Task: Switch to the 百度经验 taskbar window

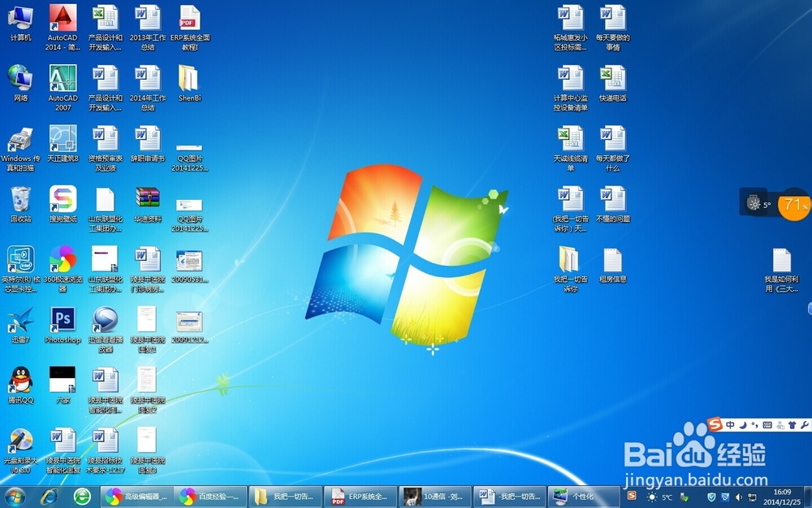Action: point(209,497)
